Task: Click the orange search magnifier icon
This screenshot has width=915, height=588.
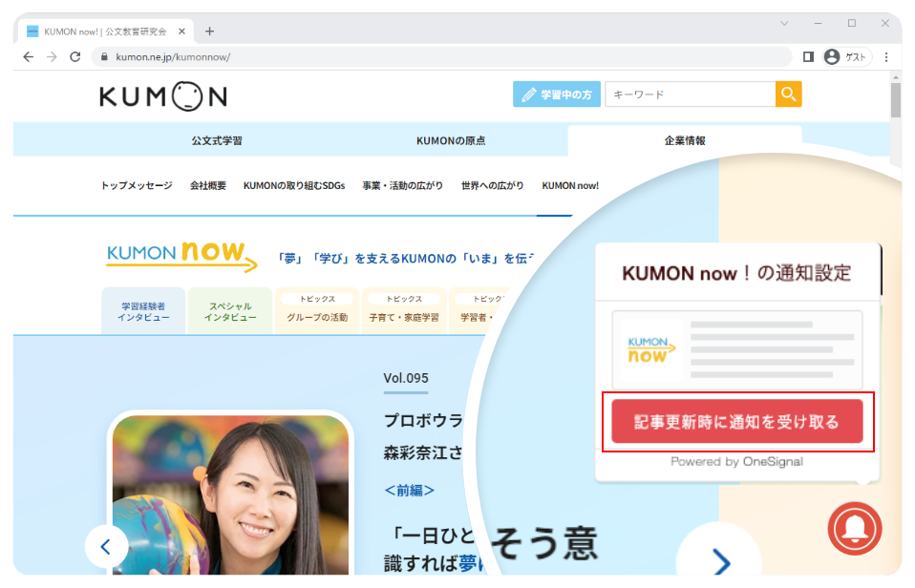Action: pos(788,94)
